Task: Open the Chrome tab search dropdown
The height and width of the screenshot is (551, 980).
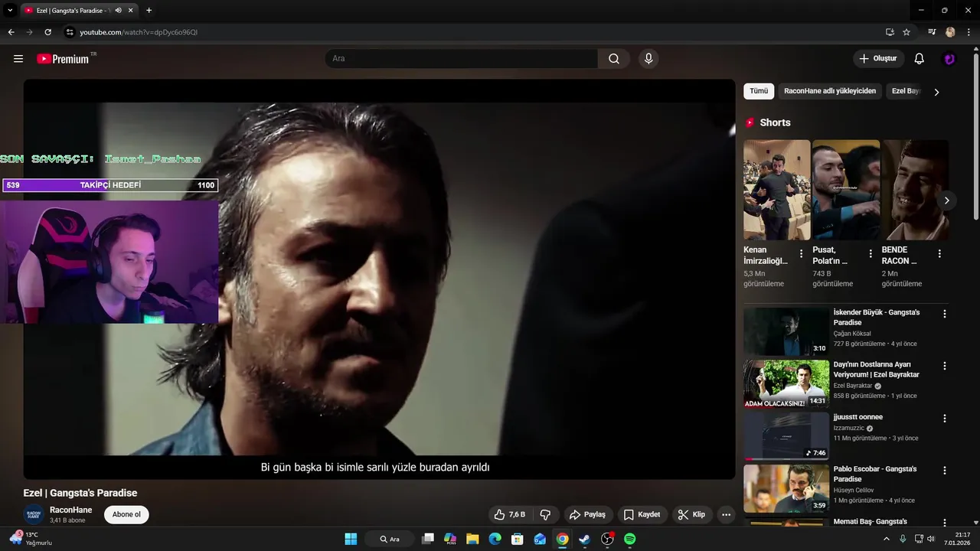Action: tap(10, 11)
